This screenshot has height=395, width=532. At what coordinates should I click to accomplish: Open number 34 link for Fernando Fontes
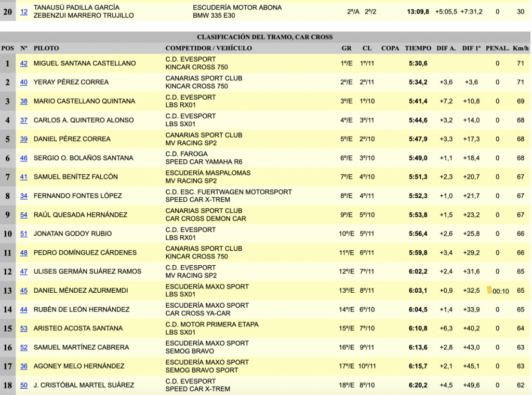24,196
